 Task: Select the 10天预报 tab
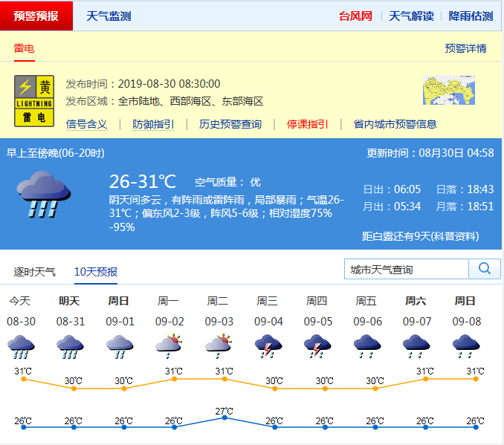point(95,272)
